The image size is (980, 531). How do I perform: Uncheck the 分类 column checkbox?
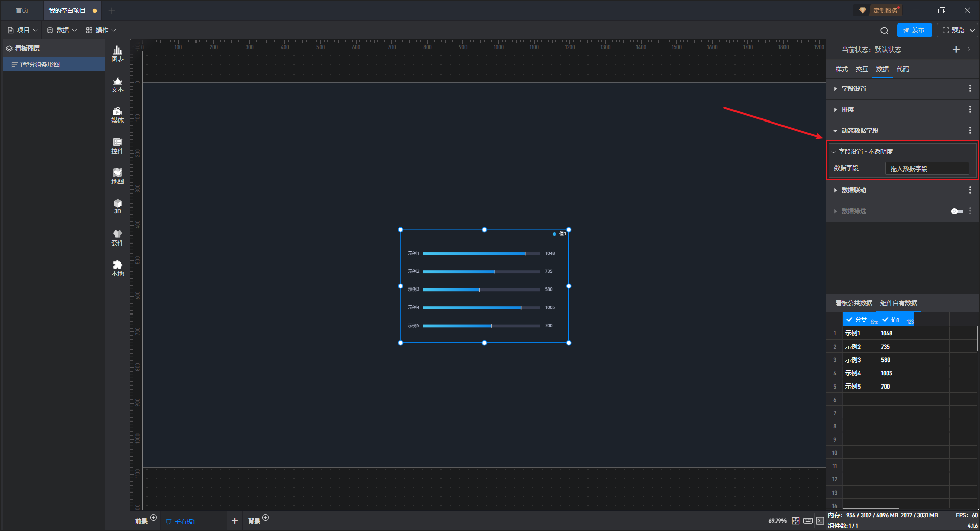pos(849,320)
